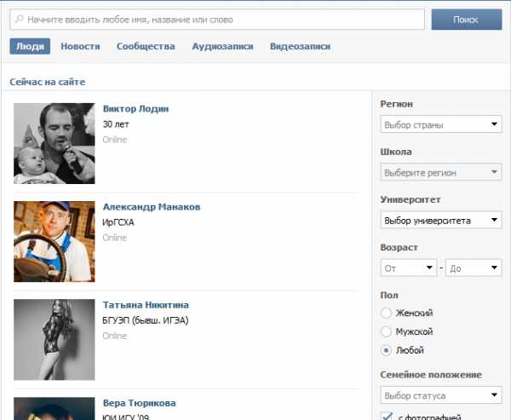
Task: Click the ИрГСХА university text
Action: [118, 222]
